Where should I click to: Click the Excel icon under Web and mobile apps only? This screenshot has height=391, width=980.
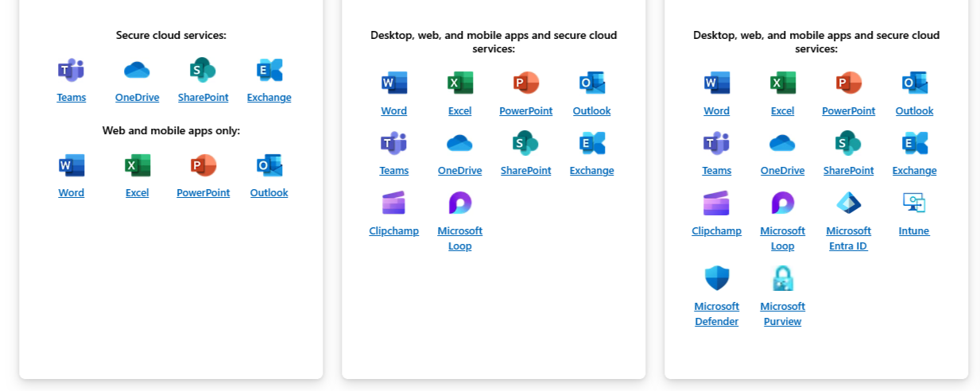[x=138, y=165]
